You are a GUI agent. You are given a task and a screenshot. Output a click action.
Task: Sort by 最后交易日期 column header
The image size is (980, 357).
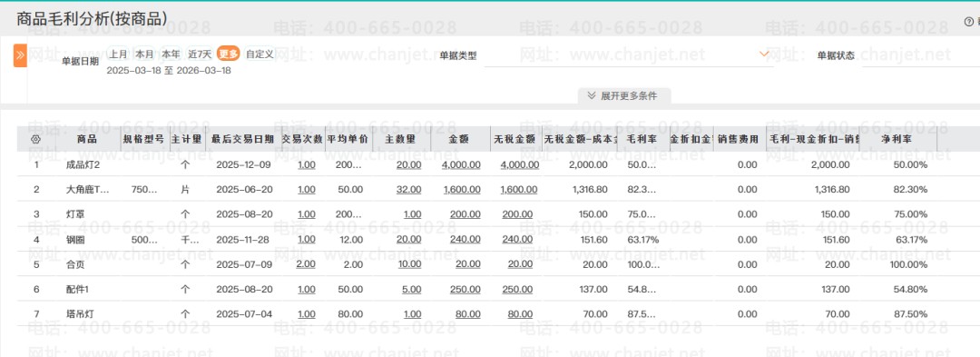point(242,139)
